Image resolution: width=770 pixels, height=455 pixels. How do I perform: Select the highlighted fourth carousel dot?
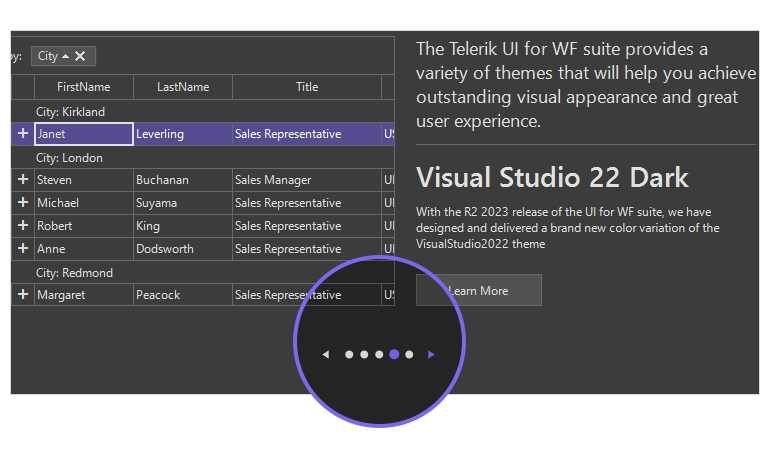(x=394, y=354)
